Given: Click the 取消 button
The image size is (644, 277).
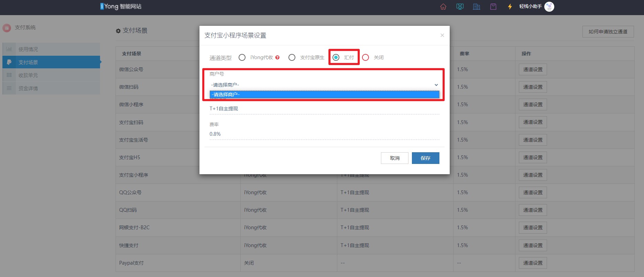Looking at the screenshot, I should 395,158.
